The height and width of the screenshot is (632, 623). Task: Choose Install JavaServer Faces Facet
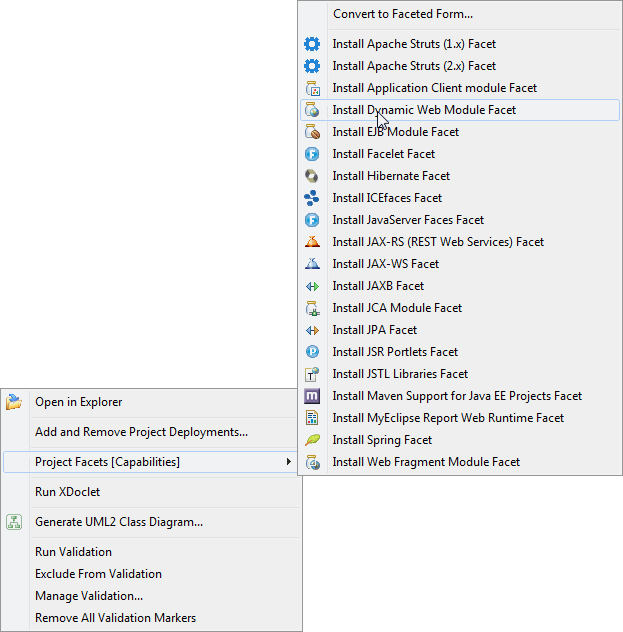(408, 220)
